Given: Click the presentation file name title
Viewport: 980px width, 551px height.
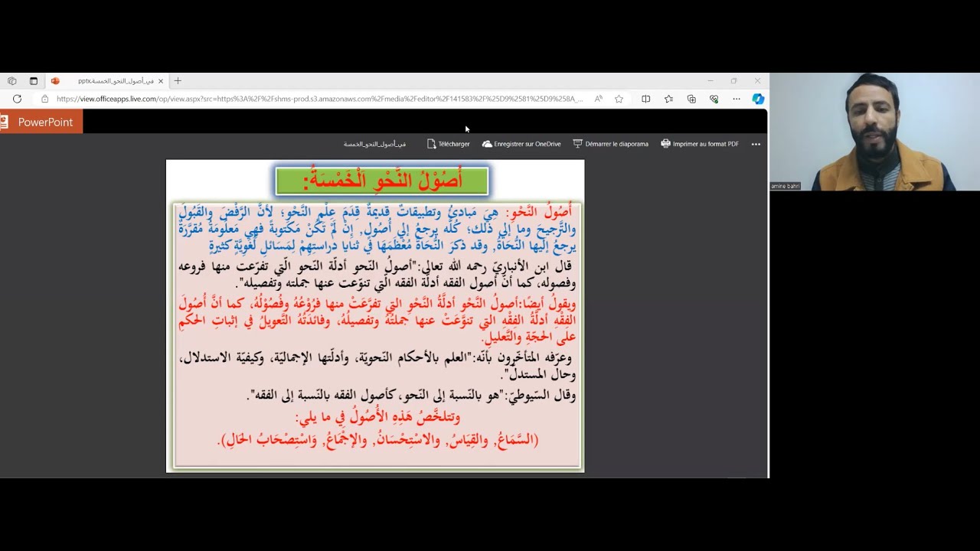Looking at the screenshot, I should pyautogui.click(x=374, y=144).
